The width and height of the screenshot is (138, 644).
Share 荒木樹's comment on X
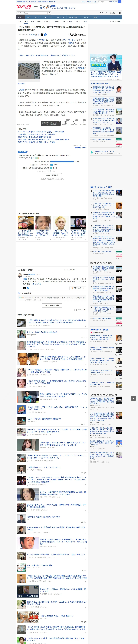(x=25, y=288)
